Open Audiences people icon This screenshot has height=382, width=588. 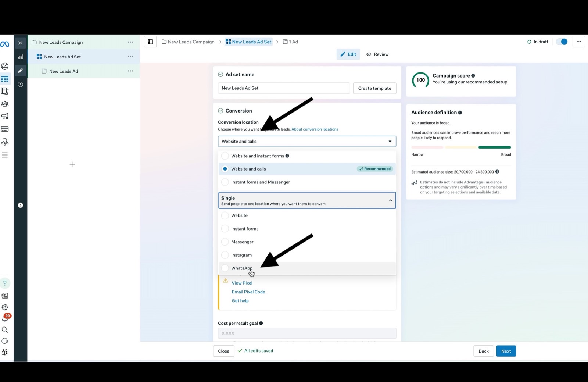point(5,104)
